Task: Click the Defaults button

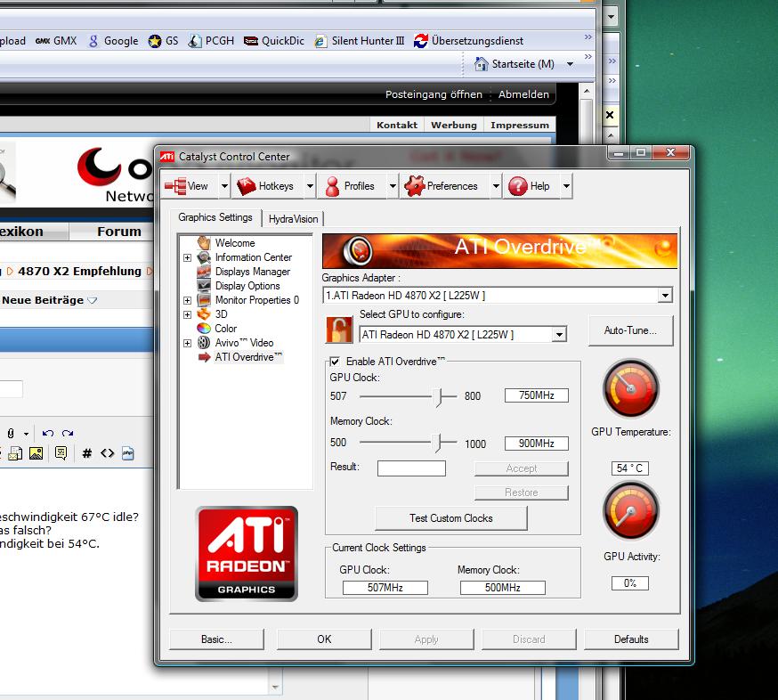Action: pyautogui.click(x=631, y=639)
